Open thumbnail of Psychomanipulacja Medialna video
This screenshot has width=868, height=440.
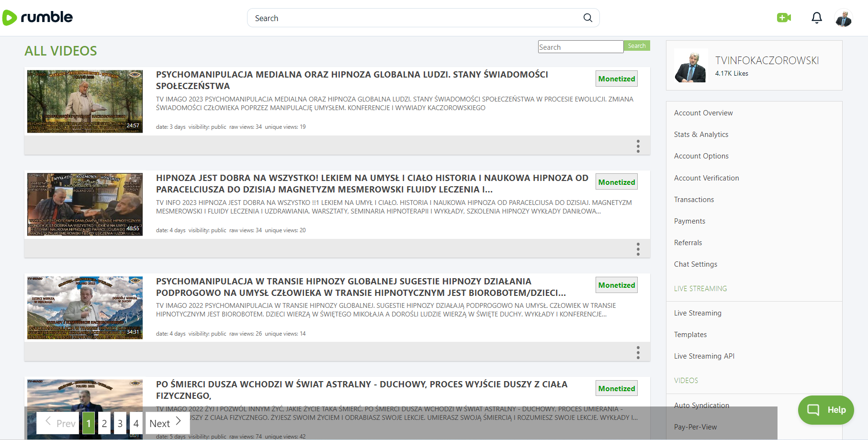pos(85,102)
